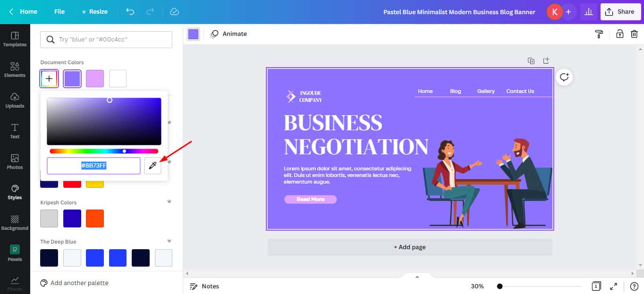Click Add another palette
The image size is (644, 294).
tap(75, 283)
